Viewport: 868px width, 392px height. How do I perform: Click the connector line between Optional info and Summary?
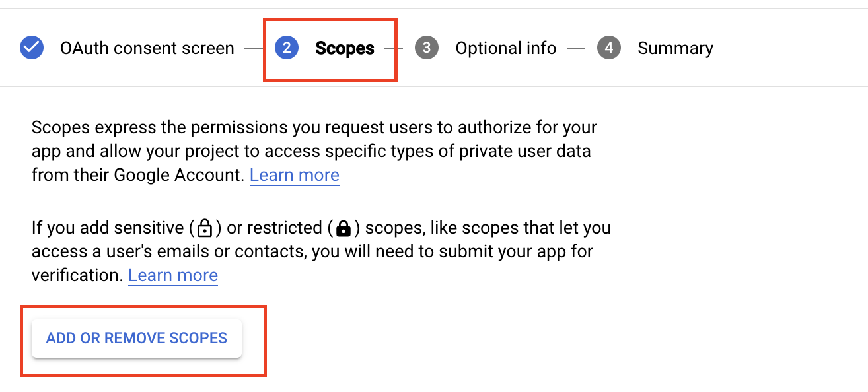tap(576, 48)
